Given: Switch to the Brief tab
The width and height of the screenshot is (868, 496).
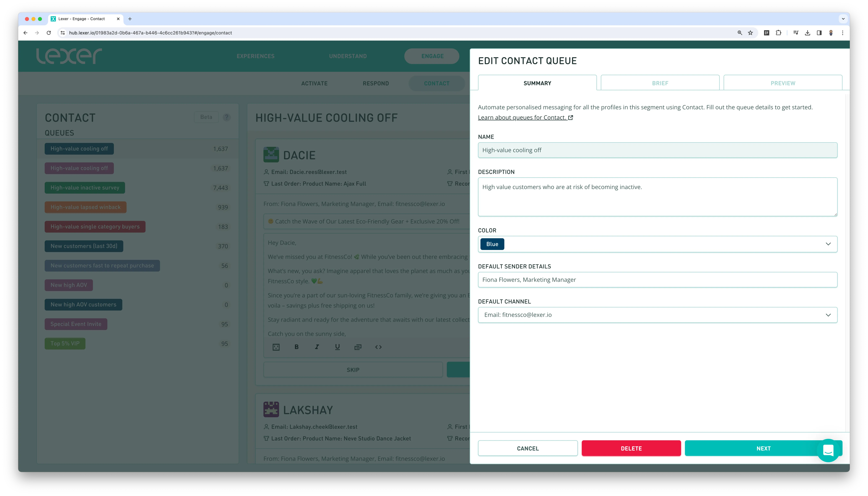Looking at the screenshot, I should (660, 83).
